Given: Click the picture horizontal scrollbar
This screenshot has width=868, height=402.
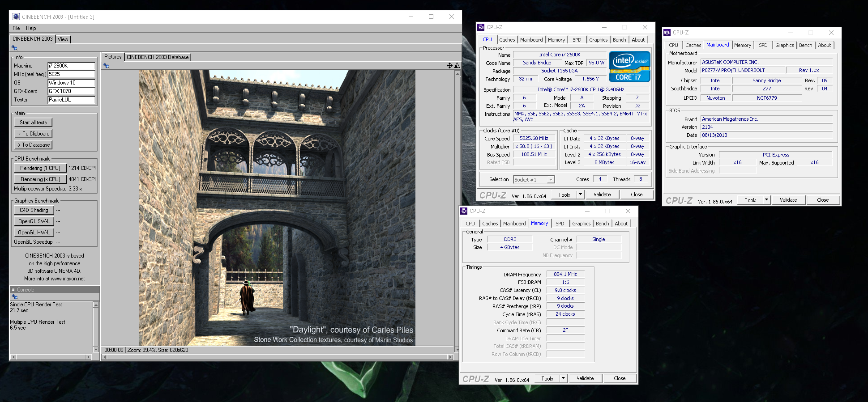Looking at the screenshot, I should coord(278,357).
